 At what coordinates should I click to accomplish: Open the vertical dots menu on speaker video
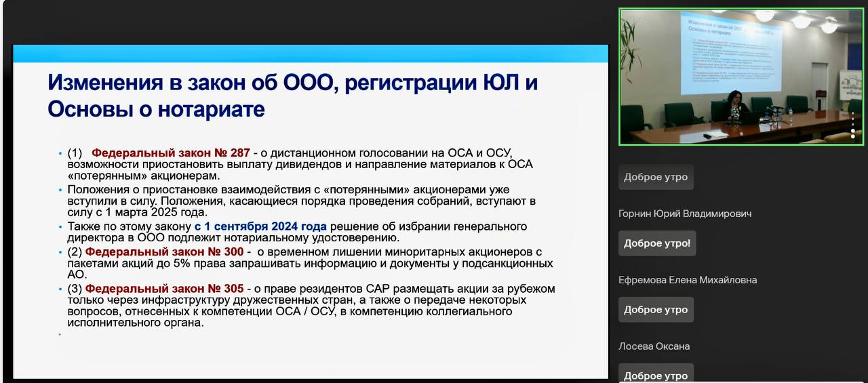point(853,127)
